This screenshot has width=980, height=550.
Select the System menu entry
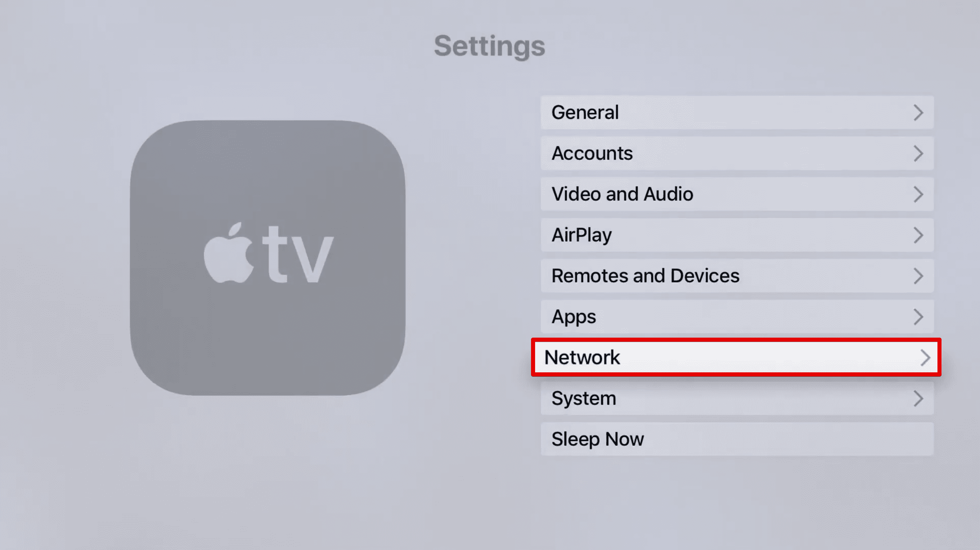click(x=738, y=399)
